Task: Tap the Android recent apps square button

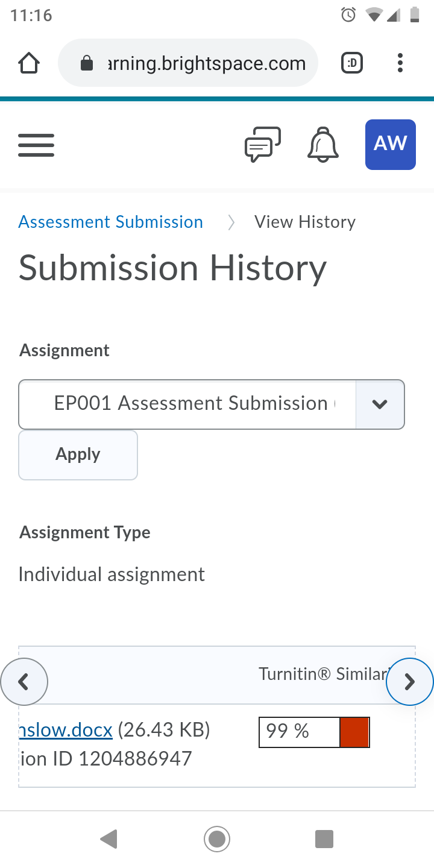Action: pos(324,839)
